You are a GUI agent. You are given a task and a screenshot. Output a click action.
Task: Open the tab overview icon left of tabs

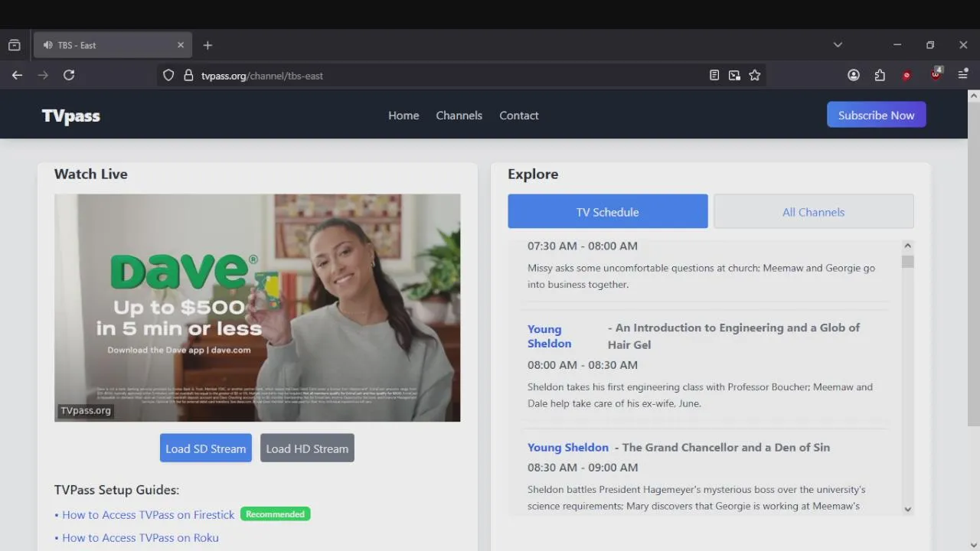coord(14,45)
